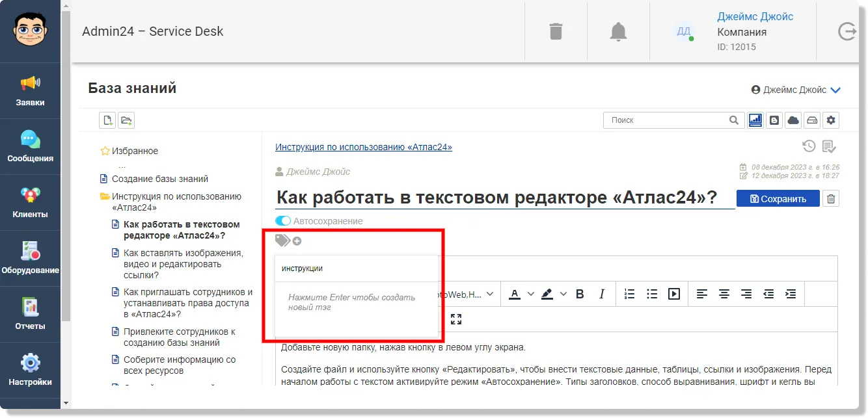Click the document checkmark icon
The width and height of the screenshot is (868, 418).
[829, 147]
